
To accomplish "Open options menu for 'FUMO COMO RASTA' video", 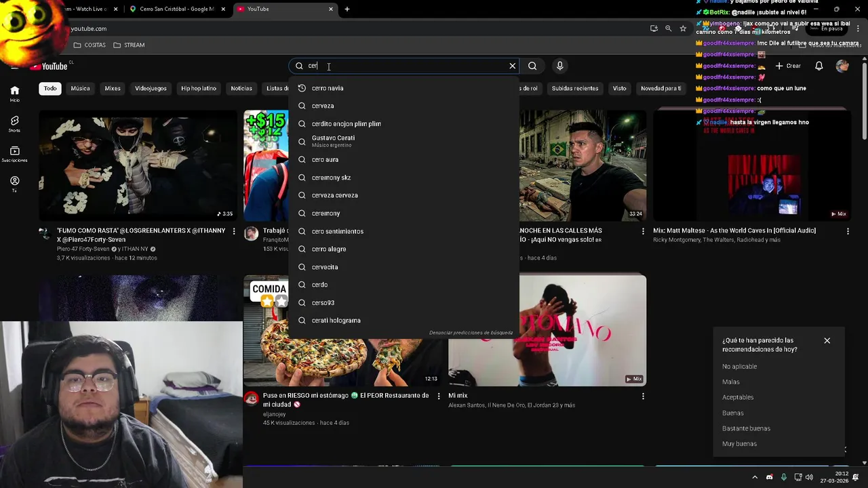I will [x=234, y=231].
